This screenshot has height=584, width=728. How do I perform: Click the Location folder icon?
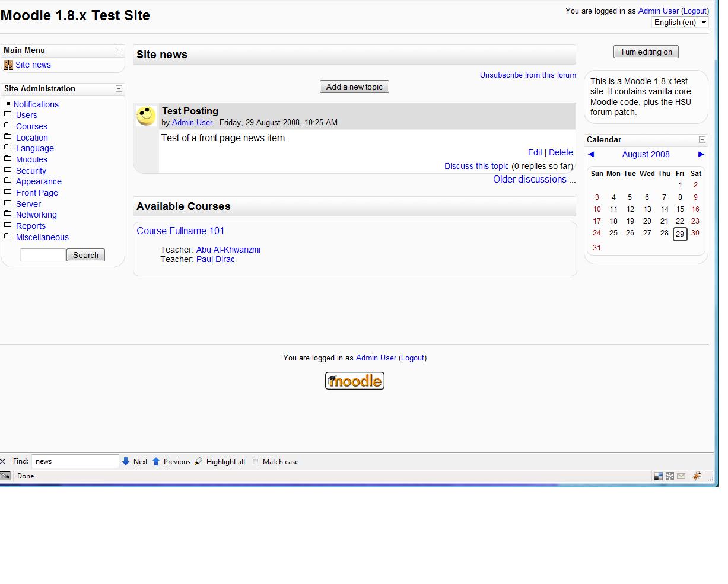tap(8, 136)
